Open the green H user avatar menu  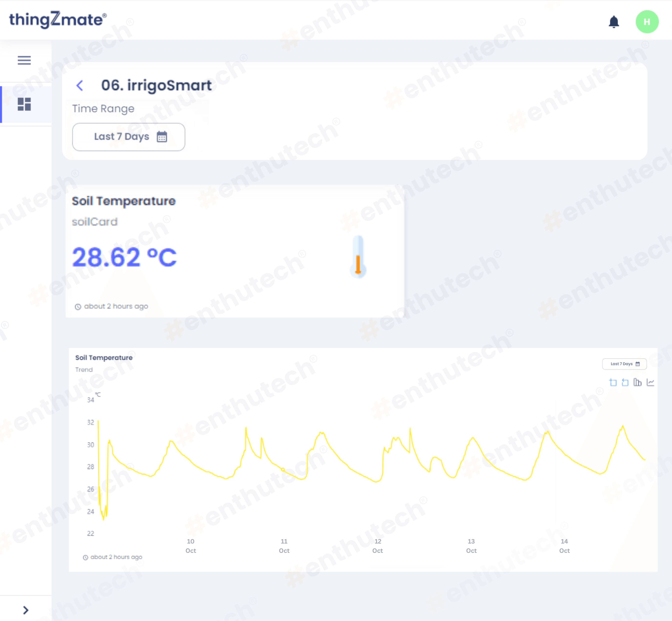[x=647, y=22]
